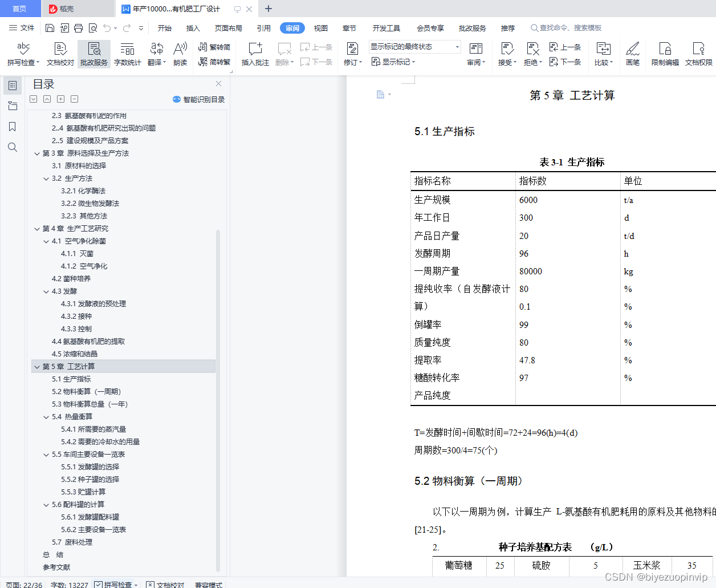Screen dimensions: 716x588
Task: Open 字数统计 word count
Action: [127, 54]
